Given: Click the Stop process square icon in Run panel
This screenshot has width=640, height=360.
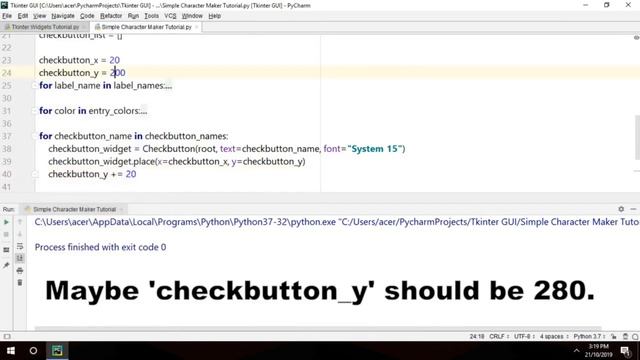Looking at the screenshot, I should click(6, 235).
